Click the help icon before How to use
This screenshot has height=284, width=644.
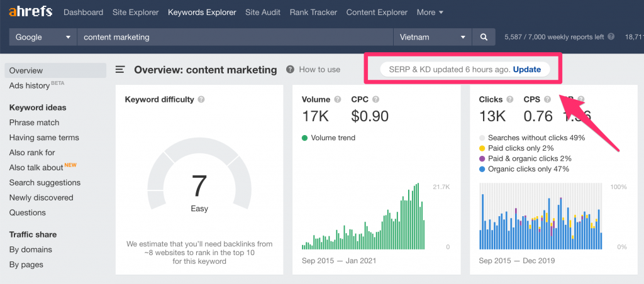[x=291, y=69]
